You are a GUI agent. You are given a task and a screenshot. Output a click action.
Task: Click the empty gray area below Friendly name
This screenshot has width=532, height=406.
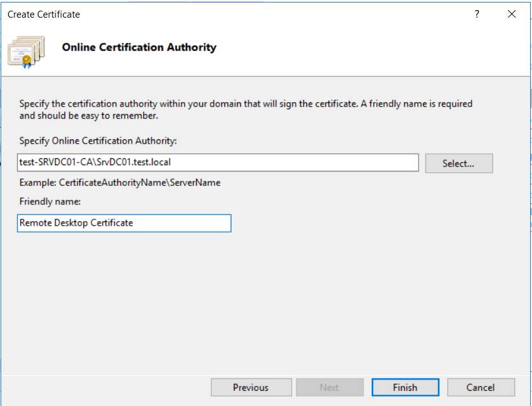coord(265,302)
